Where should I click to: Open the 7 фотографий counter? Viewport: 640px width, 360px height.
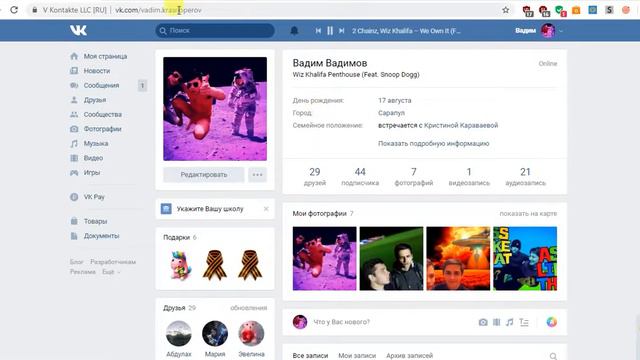(x=414, y=176)
